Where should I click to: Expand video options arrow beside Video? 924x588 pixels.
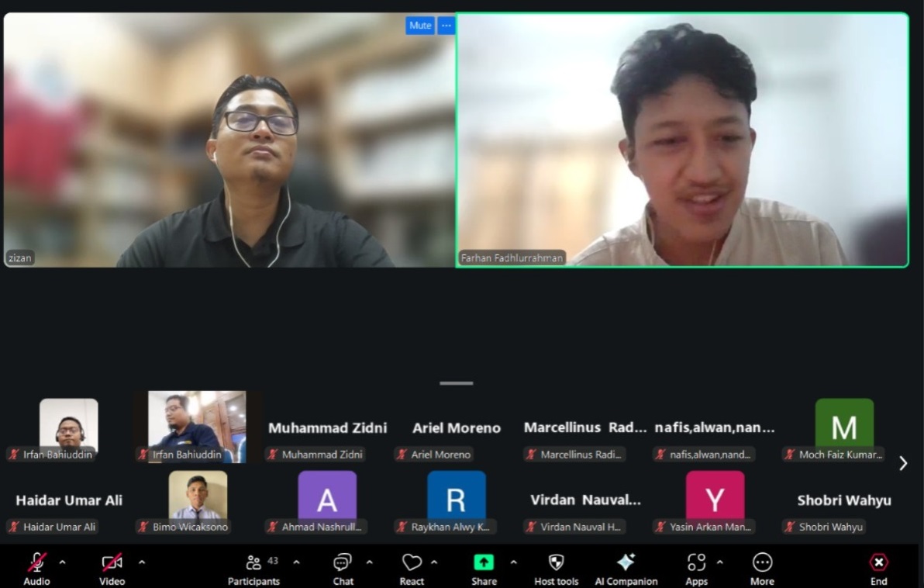pyautogui.click(x=142, y=562)
